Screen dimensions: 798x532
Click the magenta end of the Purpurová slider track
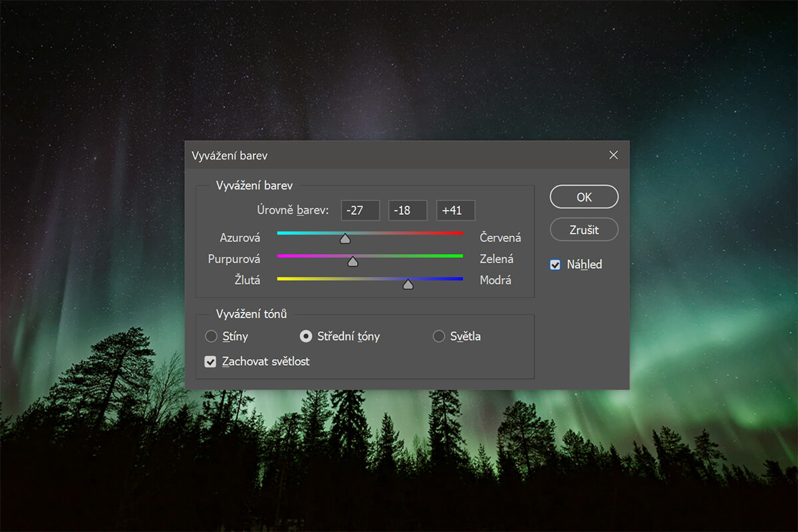pyautogui.click(x=281, y=256)
